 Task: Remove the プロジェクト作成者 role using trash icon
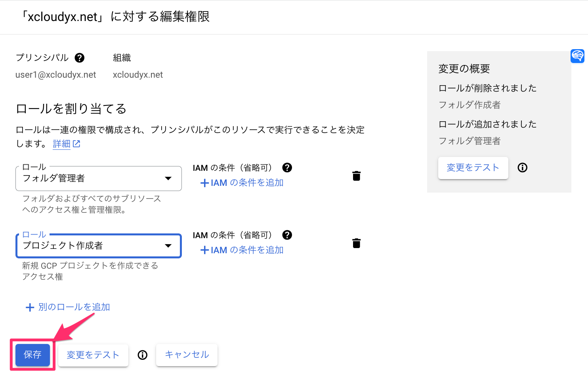(356, 243)
